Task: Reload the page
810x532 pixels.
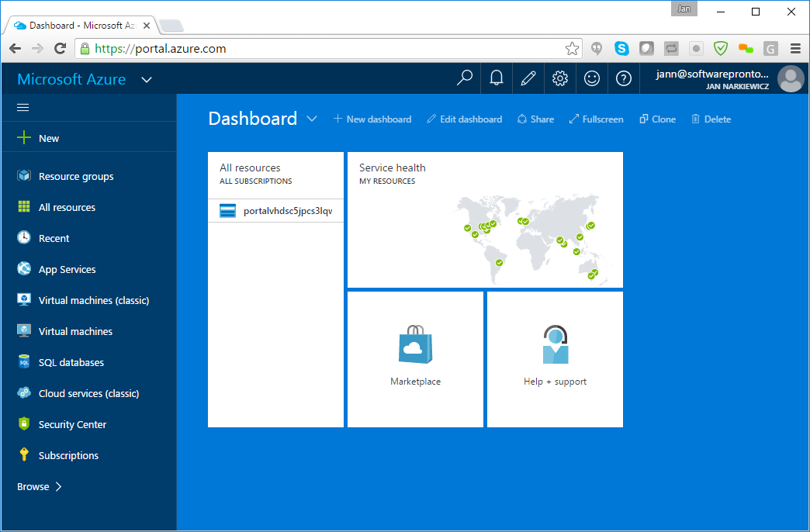Action: pos(60,49)
